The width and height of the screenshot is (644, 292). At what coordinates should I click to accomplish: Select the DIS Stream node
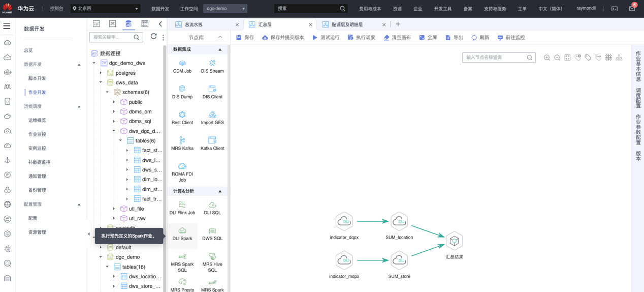click(212, 66)
